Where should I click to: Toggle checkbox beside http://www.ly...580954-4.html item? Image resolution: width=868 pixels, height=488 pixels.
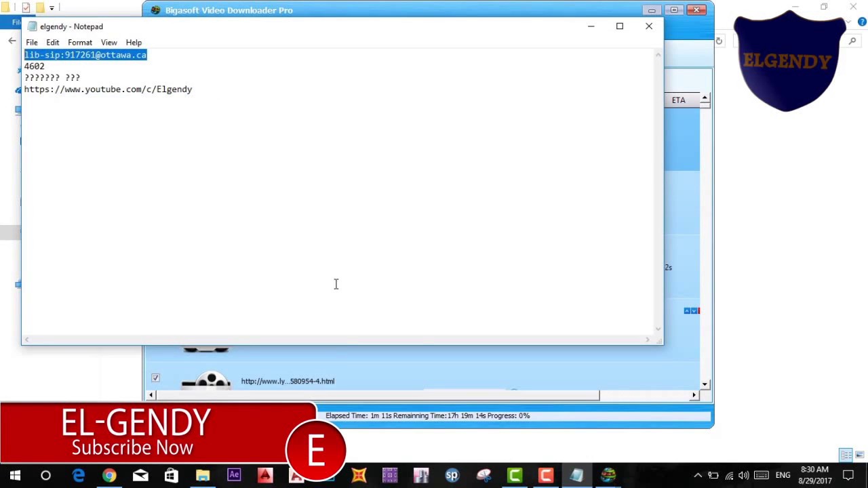pyautogui.click(x=155, y=378)
